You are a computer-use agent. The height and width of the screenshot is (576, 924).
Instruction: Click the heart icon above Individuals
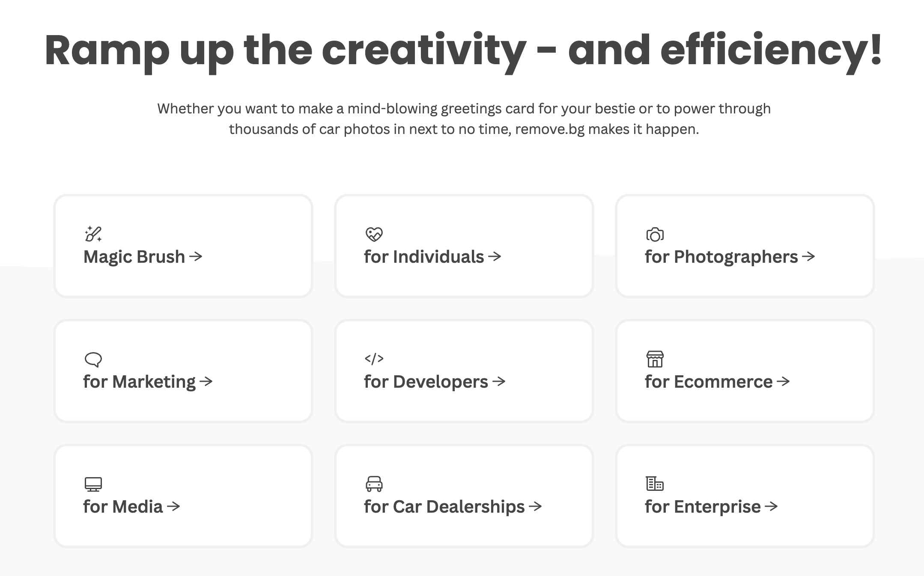point(374,234)
